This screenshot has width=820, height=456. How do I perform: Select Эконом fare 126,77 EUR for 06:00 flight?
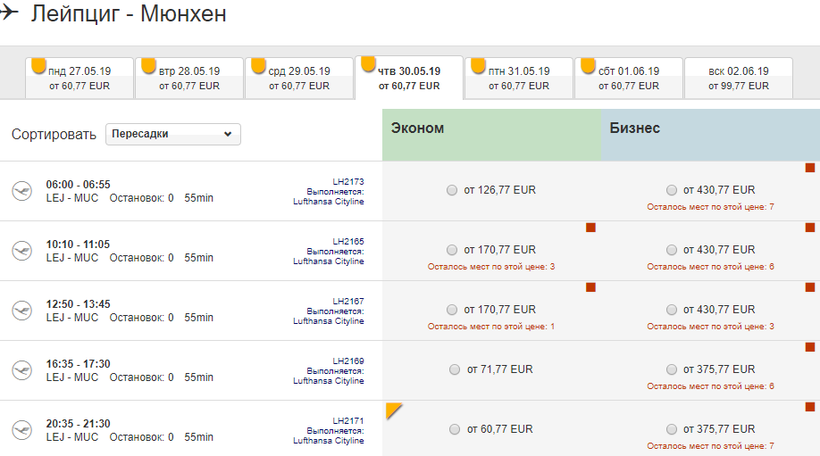click(454, 190)
